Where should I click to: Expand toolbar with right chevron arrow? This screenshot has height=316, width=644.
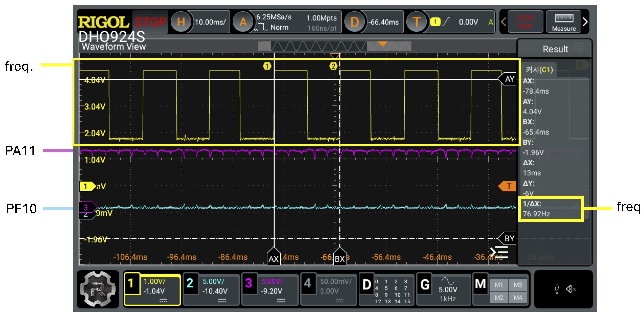coord(585,22)
